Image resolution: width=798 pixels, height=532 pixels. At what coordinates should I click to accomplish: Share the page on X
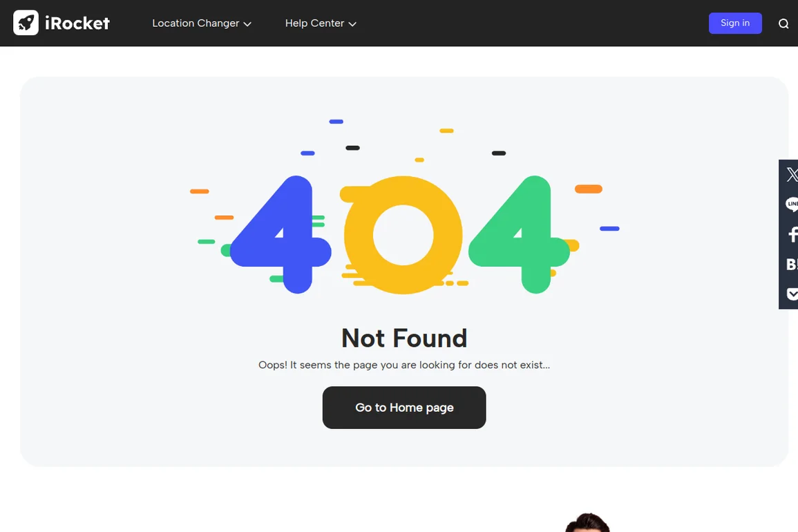pos(791,175)
